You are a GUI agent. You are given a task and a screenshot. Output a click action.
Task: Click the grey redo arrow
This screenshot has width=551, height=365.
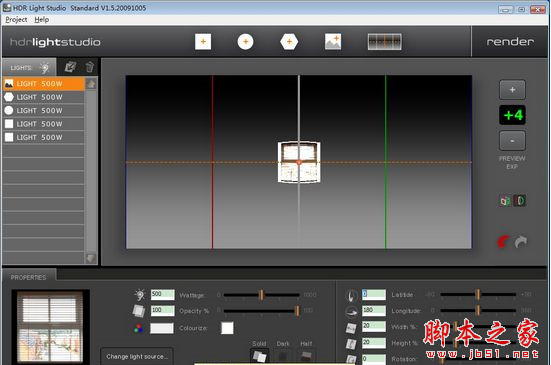point(521,242)
